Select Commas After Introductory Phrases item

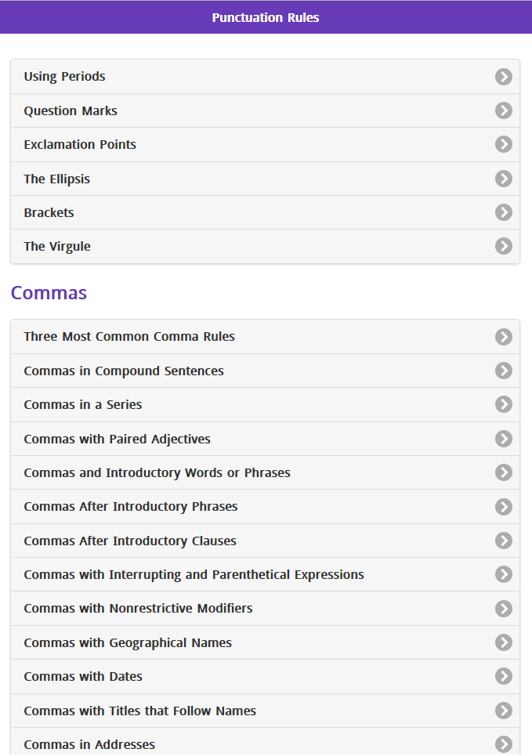266,507
